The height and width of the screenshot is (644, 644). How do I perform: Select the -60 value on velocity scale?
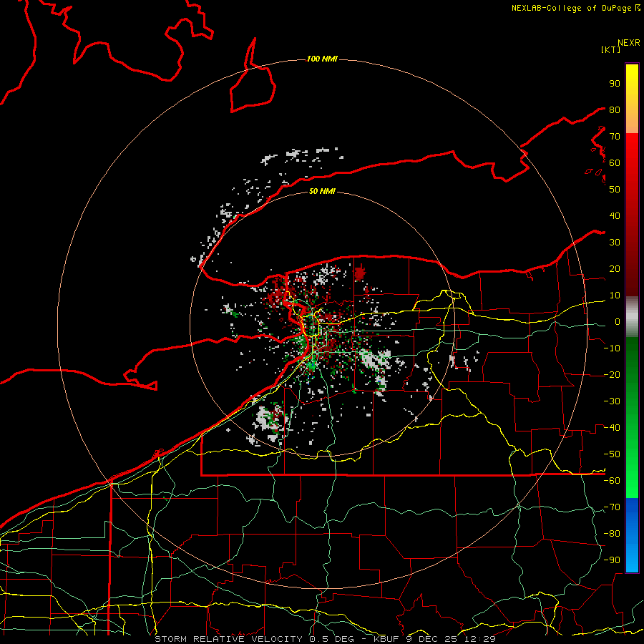point(612,481)
